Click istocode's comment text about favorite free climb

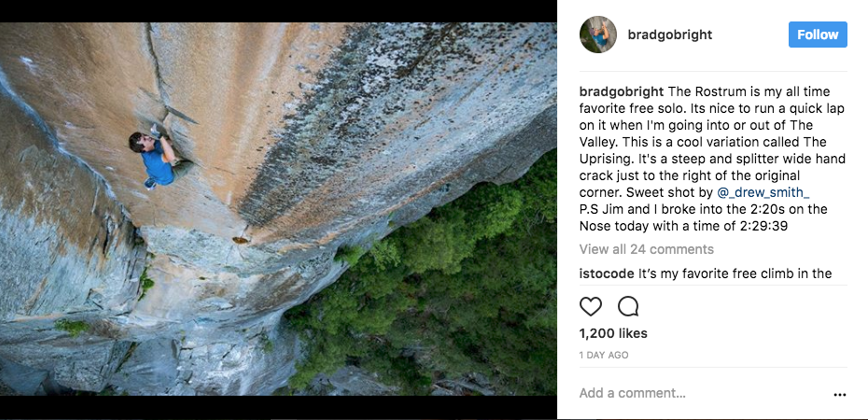pos(735,273)
